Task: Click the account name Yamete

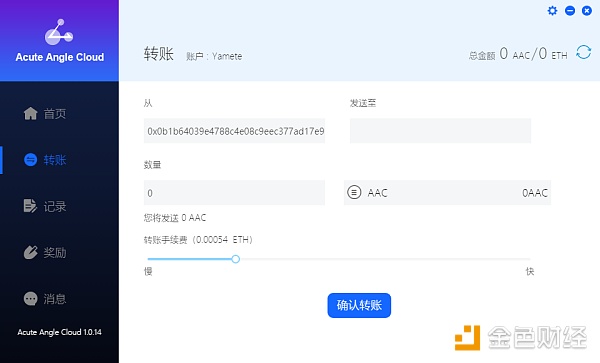Action: (227, 56)
